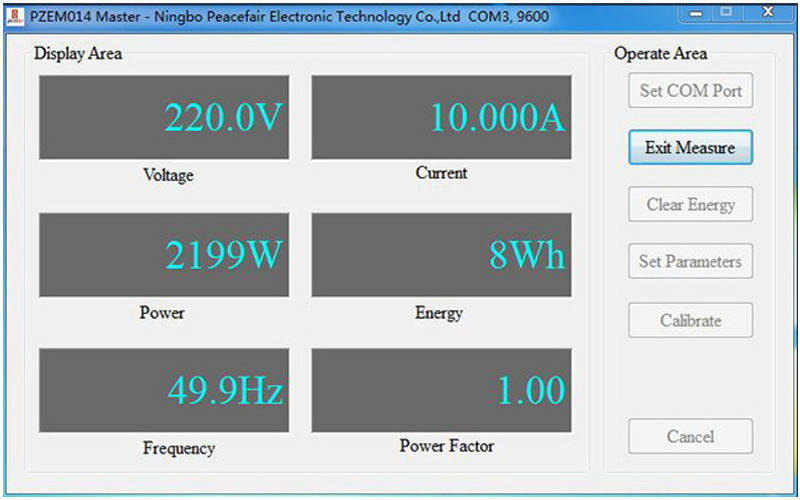
Task: Click the Power Factor label
Action: point(447,445)
